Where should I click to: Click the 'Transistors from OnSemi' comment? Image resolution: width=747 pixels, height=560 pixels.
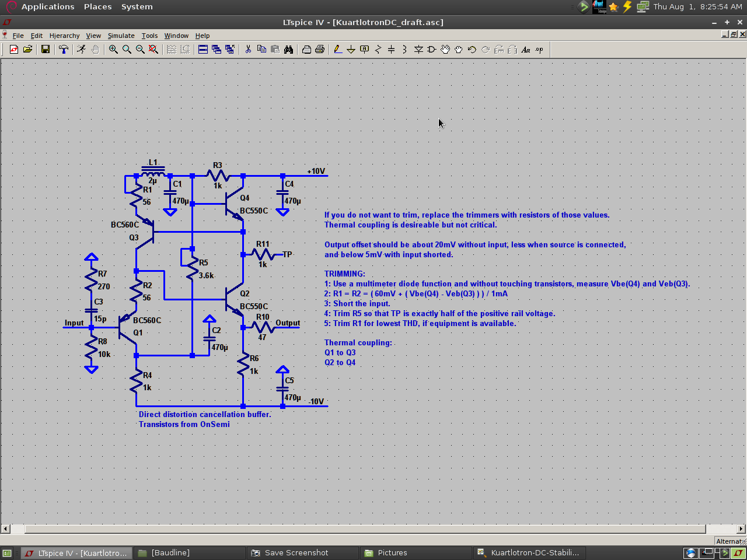point(184,424)
